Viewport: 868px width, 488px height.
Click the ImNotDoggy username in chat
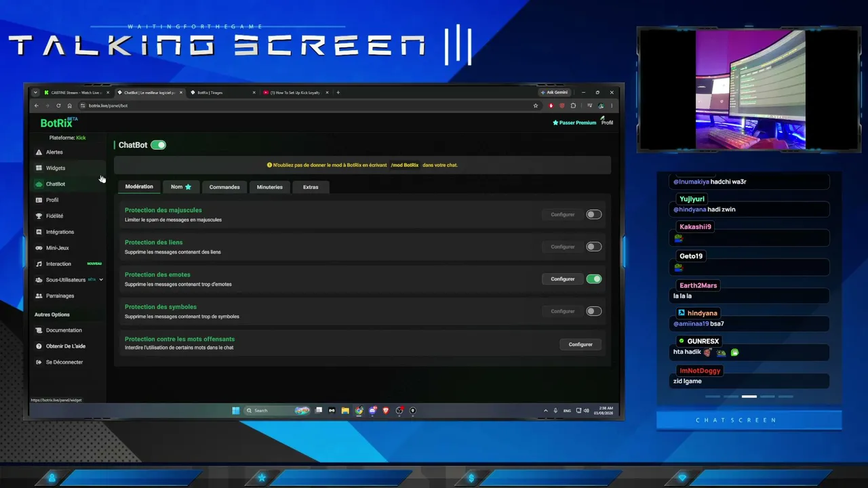pyautogui.click(x=700, y=371)
